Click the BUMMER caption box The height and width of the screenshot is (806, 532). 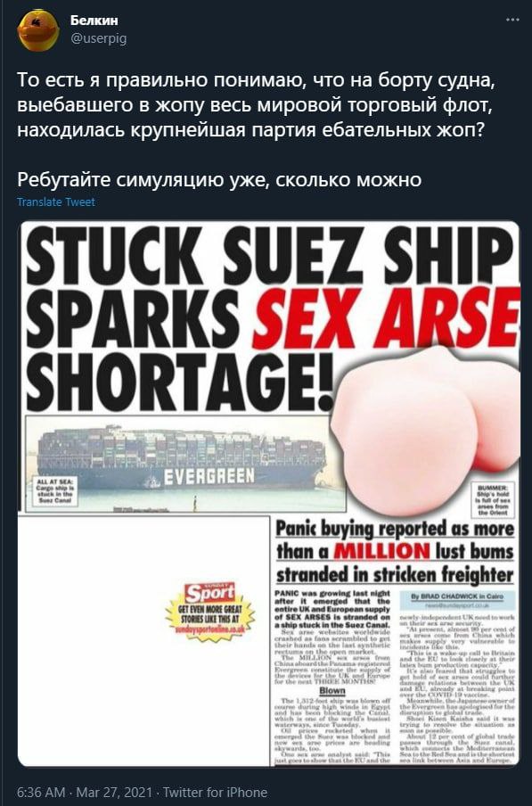[x=493, y=499]
